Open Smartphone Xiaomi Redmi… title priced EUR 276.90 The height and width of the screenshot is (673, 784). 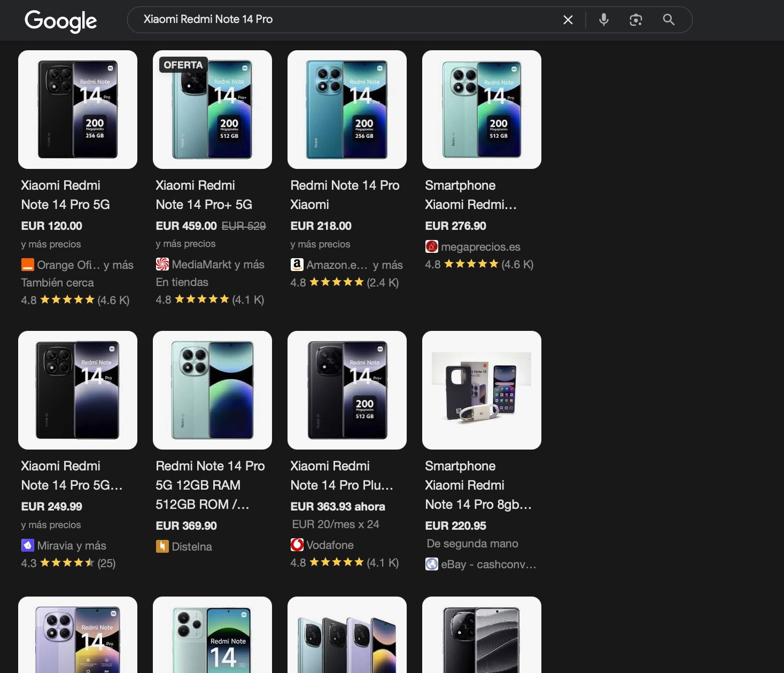click(x=471, y=195)
